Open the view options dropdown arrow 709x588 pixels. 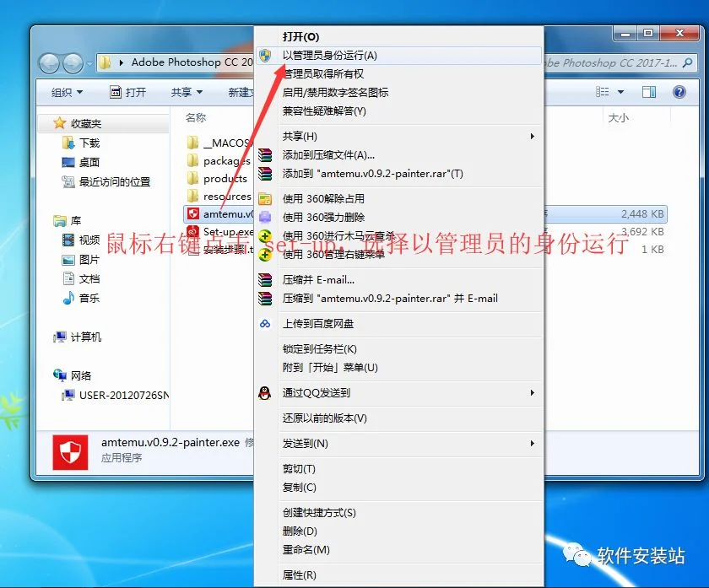coord(621,92)
